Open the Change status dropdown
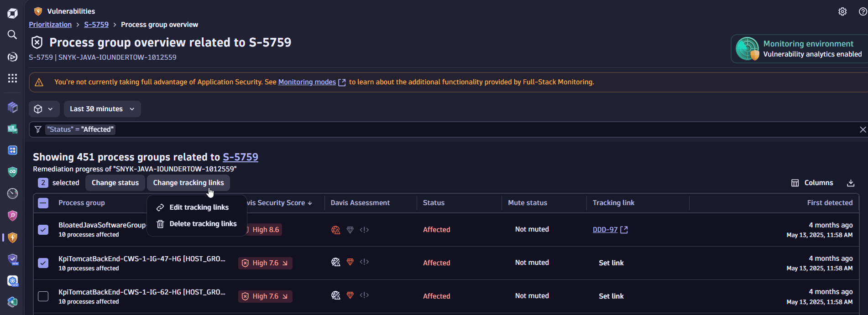The image size is (868, 315). (115, 183)
